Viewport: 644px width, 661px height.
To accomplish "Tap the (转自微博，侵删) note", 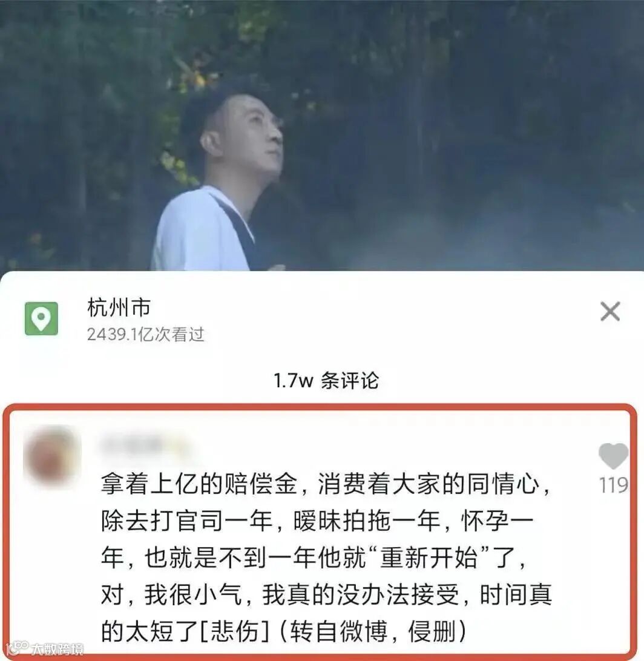I will click(x=372, y=631).
